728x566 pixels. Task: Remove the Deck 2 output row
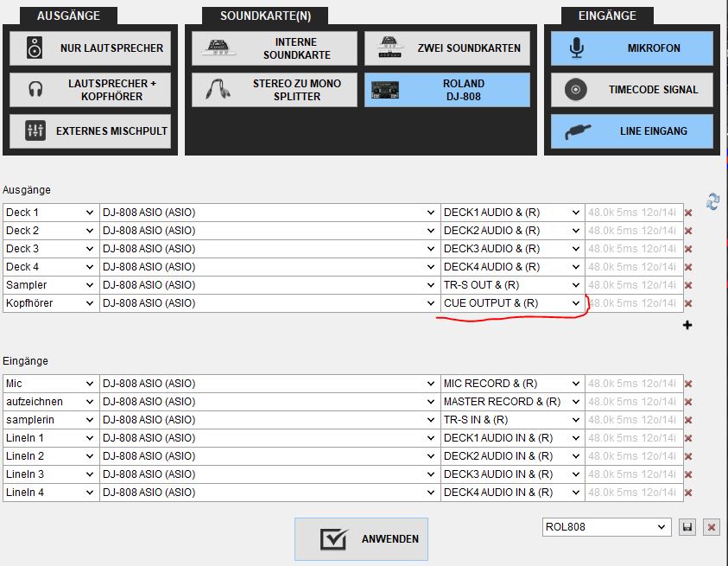688,231
